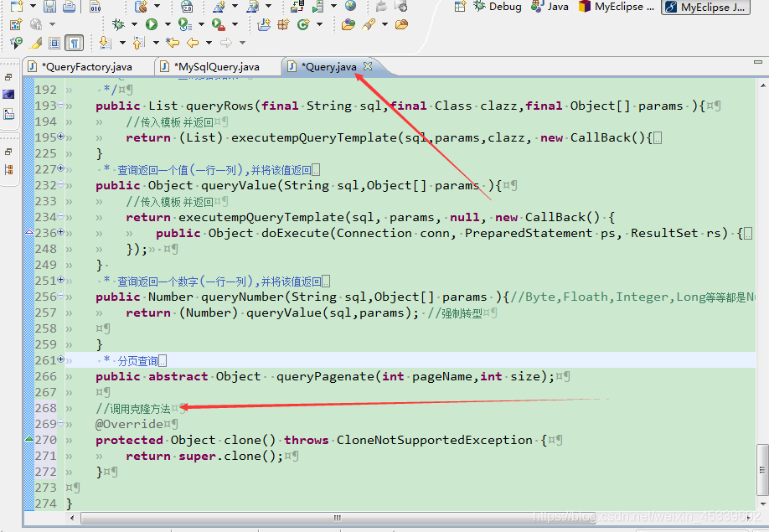Open the Next Annotation dropdown arrow
The width and height of the screenshot is (769, 532).
pyautogui.click(x=122, y=44)
